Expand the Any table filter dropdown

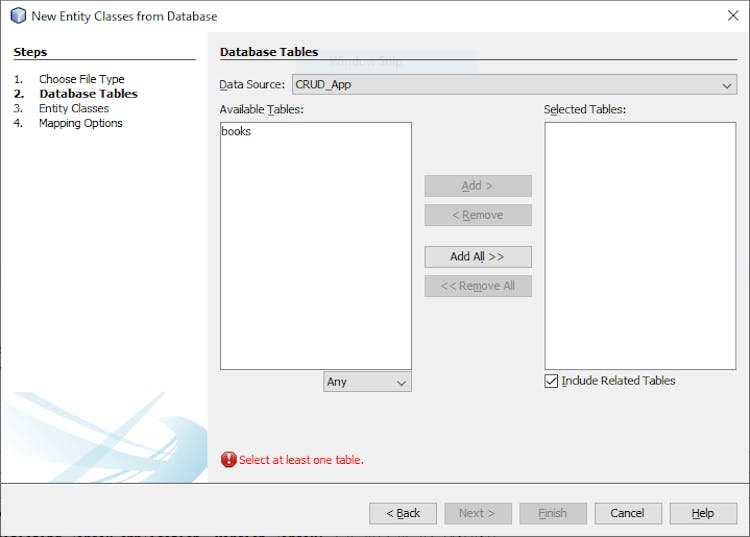tap(367, 382)
